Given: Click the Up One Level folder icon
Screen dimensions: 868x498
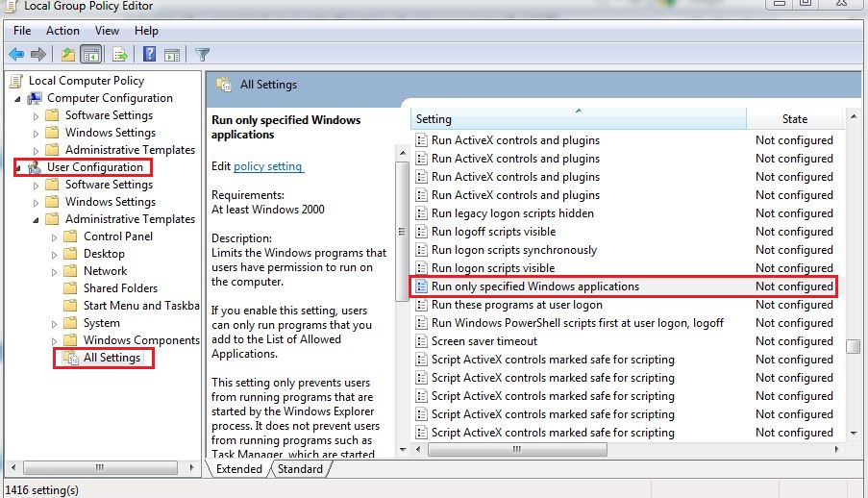Looking at the screenshot, I should coord(67,55).
